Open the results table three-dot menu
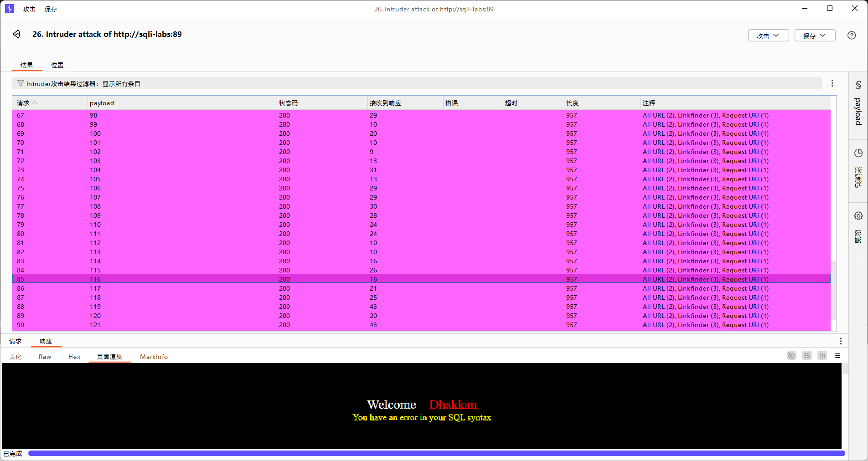 [832, 83]
